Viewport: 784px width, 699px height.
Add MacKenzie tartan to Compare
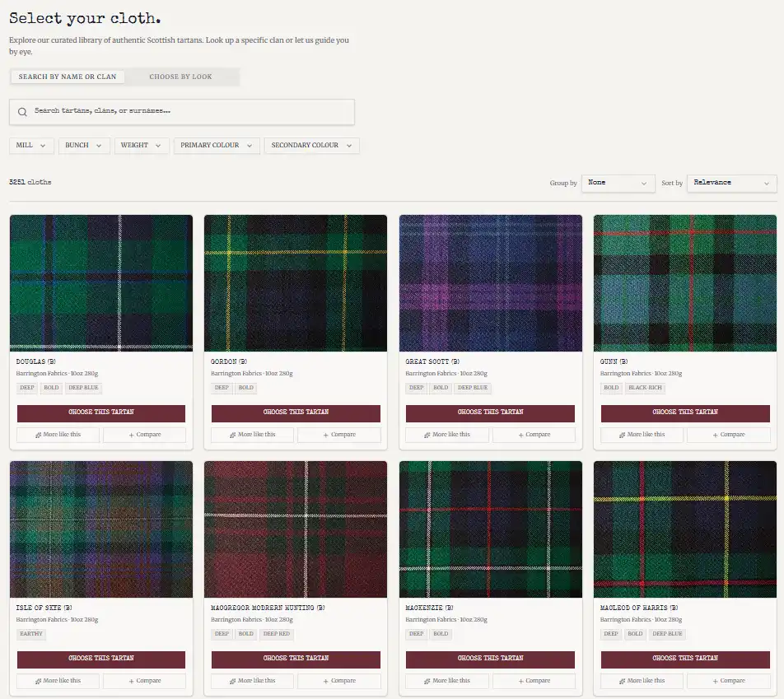534,681
